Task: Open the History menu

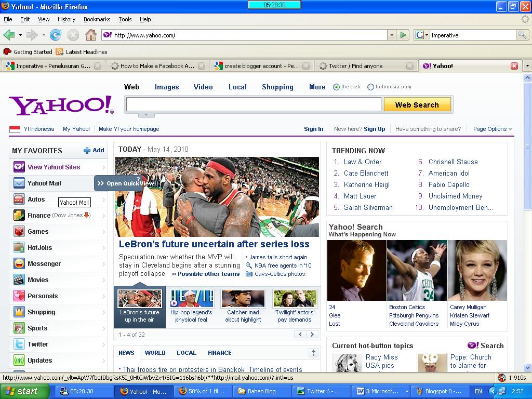Action: pyautogui.click(x=66, y=19)
